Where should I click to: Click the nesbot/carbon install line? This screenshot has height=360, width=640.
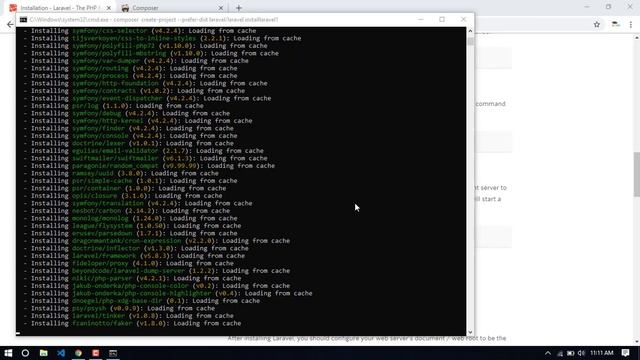[127, 211]
